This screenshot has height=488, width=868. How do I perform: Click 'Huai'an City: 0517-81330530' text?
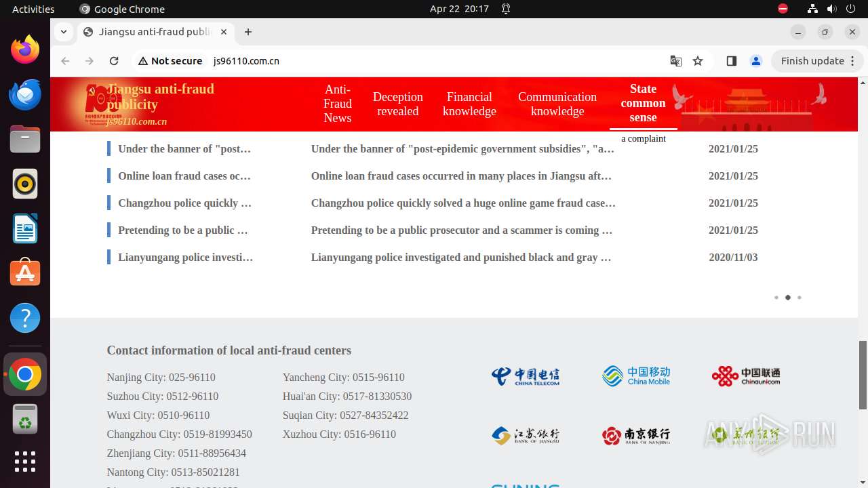click(347, 396)
